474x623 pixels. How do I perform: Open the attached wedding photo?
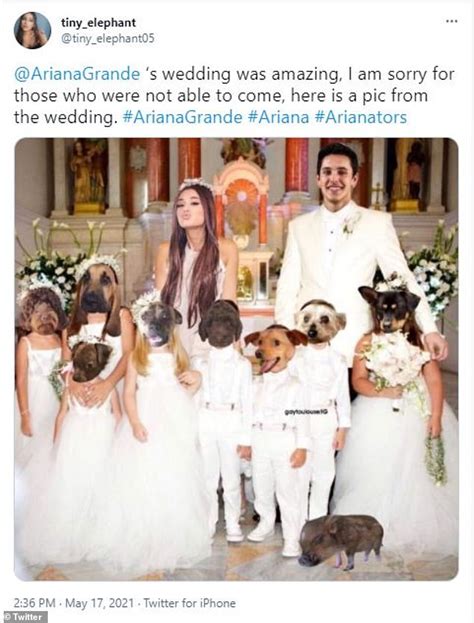coord(236,359)
